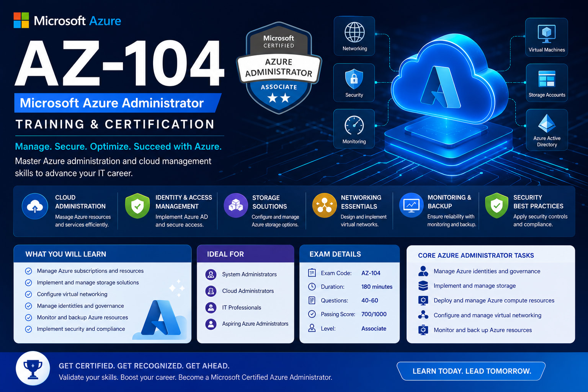Screen dimensions: 588x392
Task: Click the Azure logo in What You Will Learn
Action: pyautogui.click(x=161, y=318)
